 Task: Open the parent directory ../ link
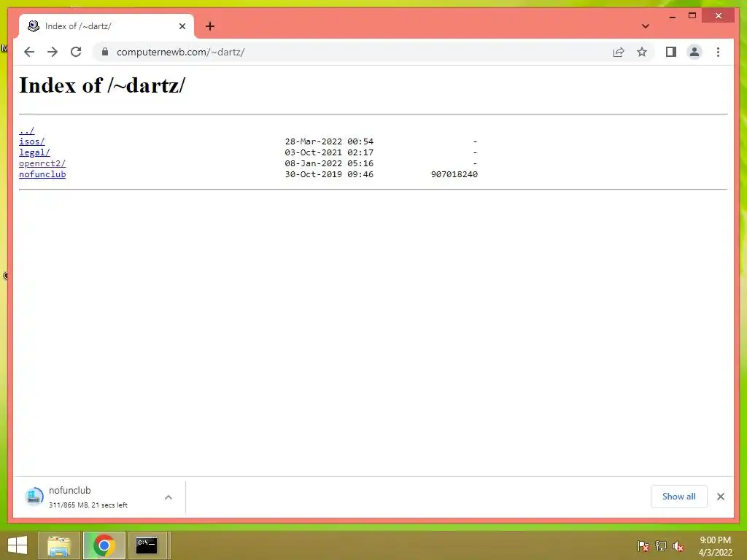tap(27, 131)
